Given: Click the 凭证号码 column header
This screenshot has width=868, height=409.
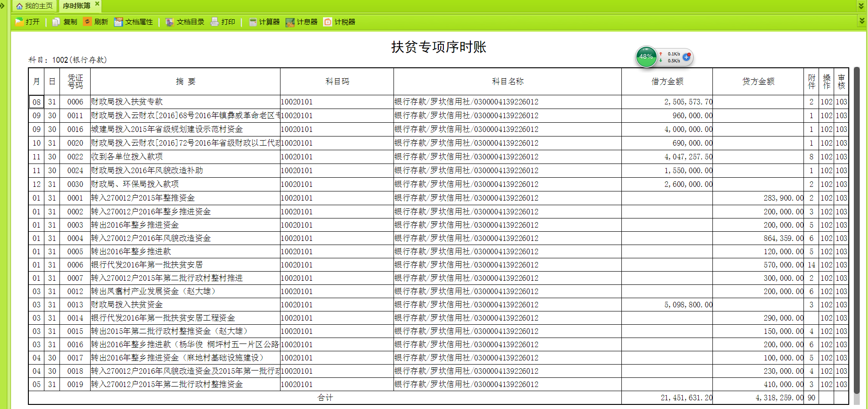Looking at the screenshot, I should pyautogui.click(x=75, y=82).
